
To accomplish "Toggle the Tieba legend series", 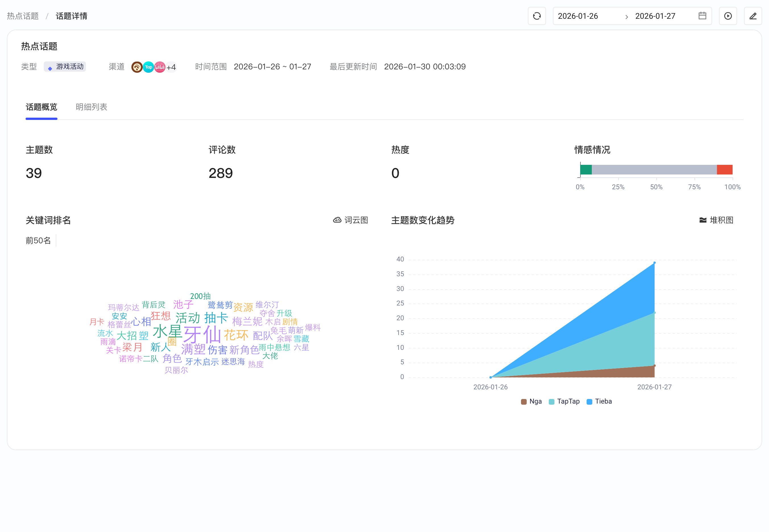I will coord(599,401).
